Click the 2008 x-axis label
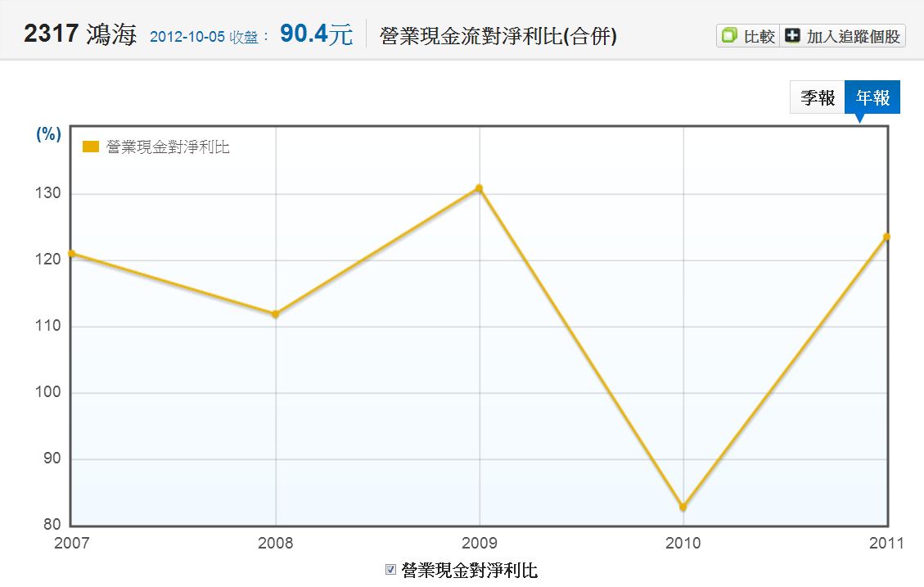Screen dimensions: 924x587 pyautogui.click(x=275, y=543)
